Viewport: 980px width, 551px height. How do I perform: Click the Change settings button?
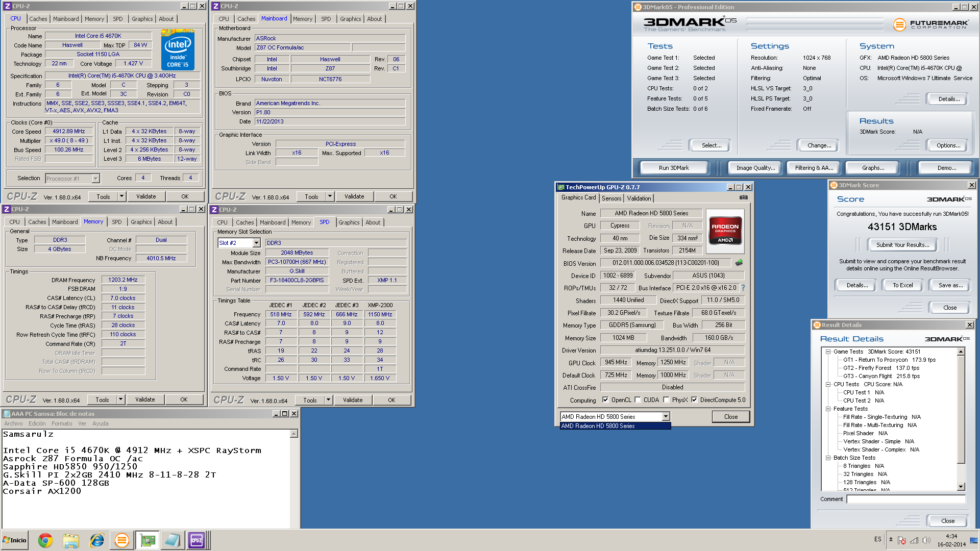(819, 145)
